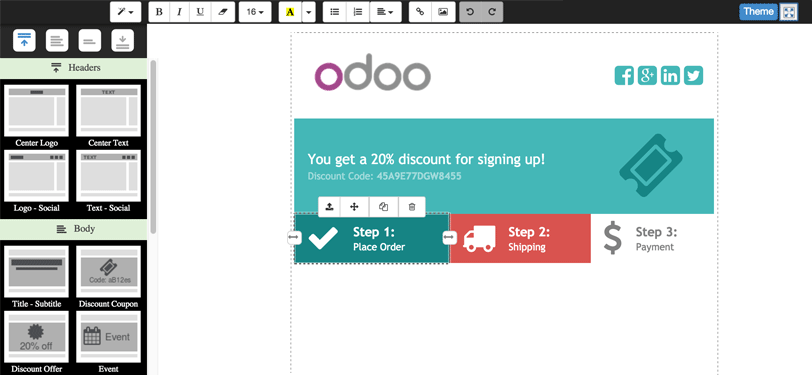Collapse the Headers section title
This screenshot has width=812, height=375.
tap(74, 68)
